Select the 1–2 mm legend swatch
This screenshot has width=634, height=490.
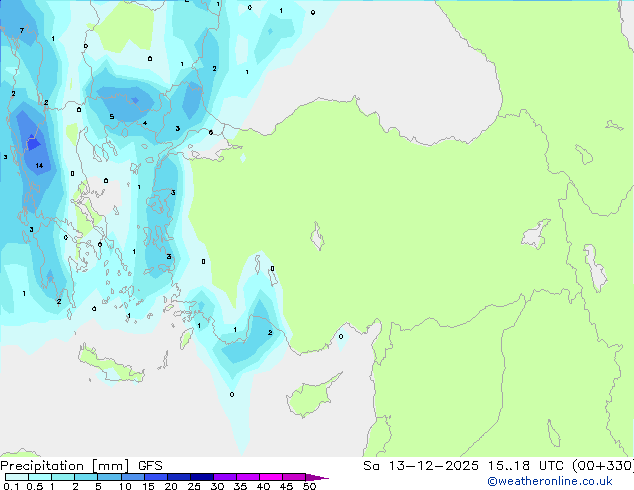[x=63, y=477]
